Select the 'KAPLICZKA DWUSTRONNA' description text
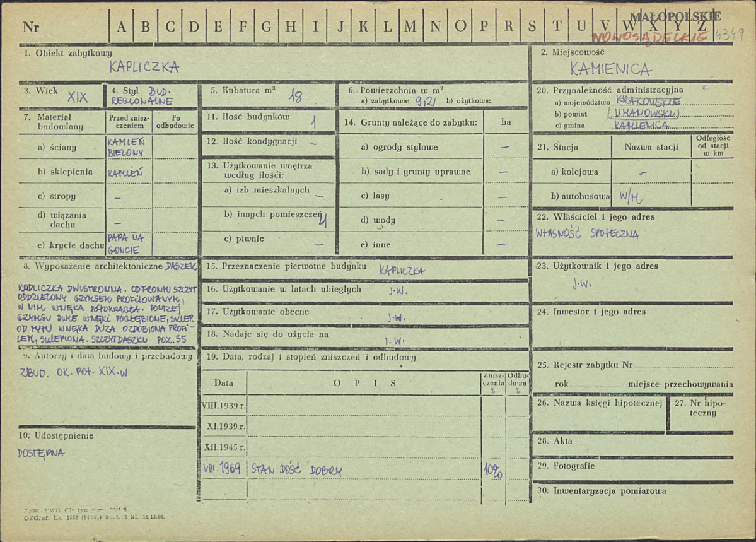 (x=108, y=314)
